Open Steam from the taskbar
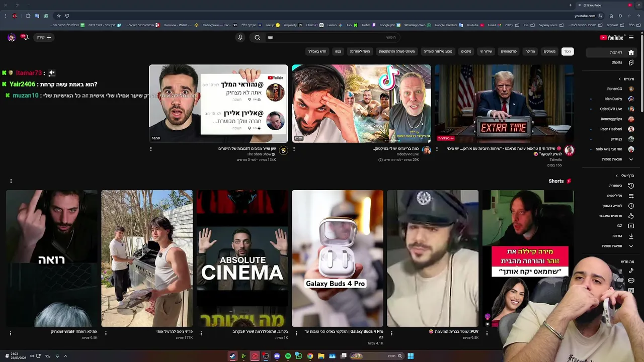This screenshot has width=644, height=362. [232, 356]
